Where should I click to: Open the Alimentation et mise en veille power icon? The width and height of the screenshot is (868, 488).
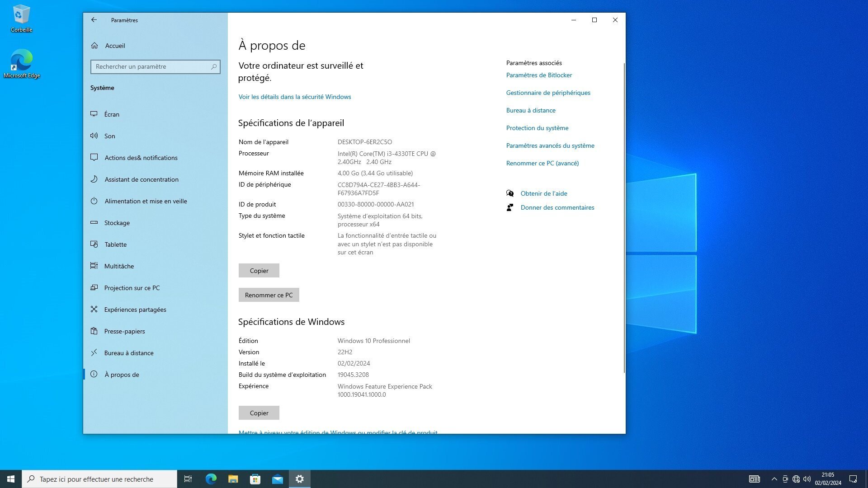94,201
